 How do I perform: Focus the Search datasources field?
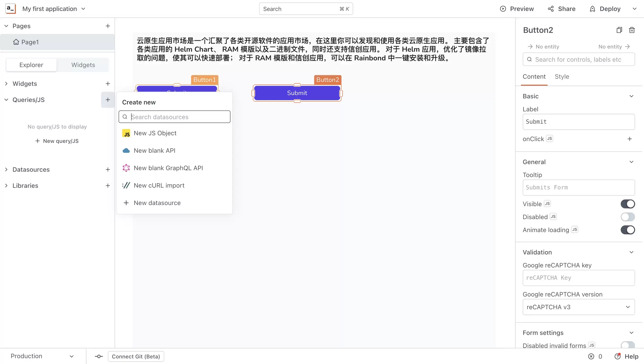coord(174,117)
